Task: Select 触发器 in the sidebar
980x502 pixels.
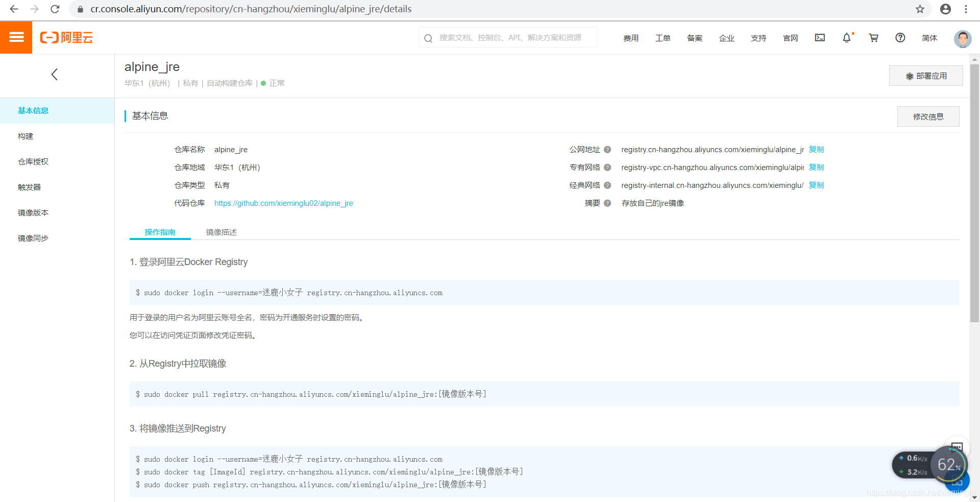Action: (x=57, y=187)
